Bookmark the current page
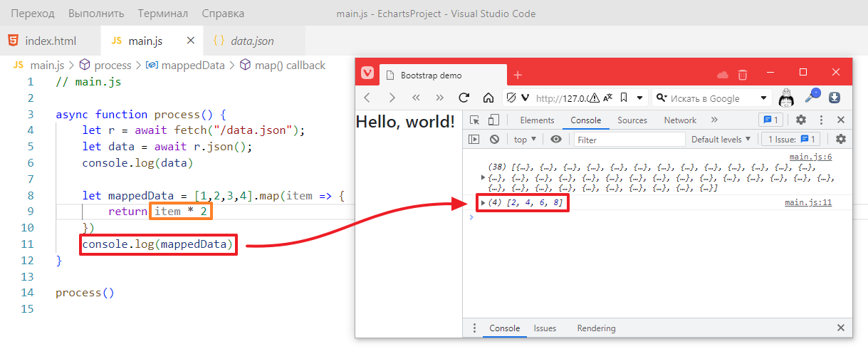The image size is (868, 354). pyautogui.click(x=624, y=98)
